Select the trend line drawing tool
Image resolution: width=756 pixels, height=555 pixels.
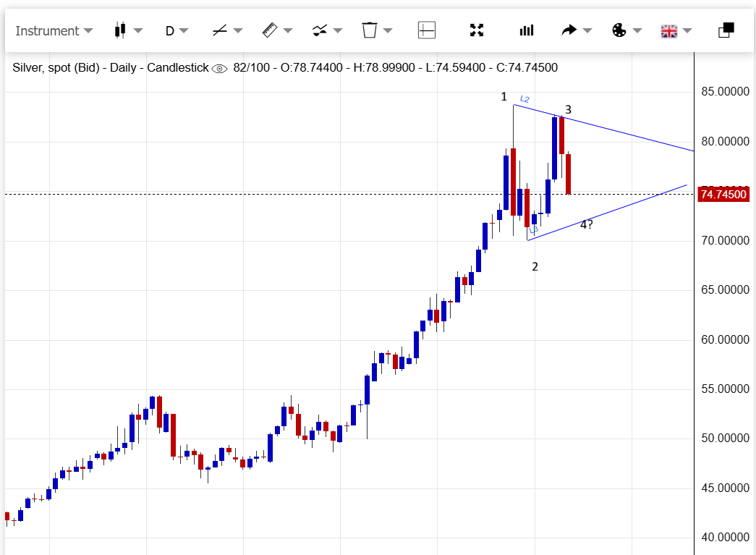219,30
